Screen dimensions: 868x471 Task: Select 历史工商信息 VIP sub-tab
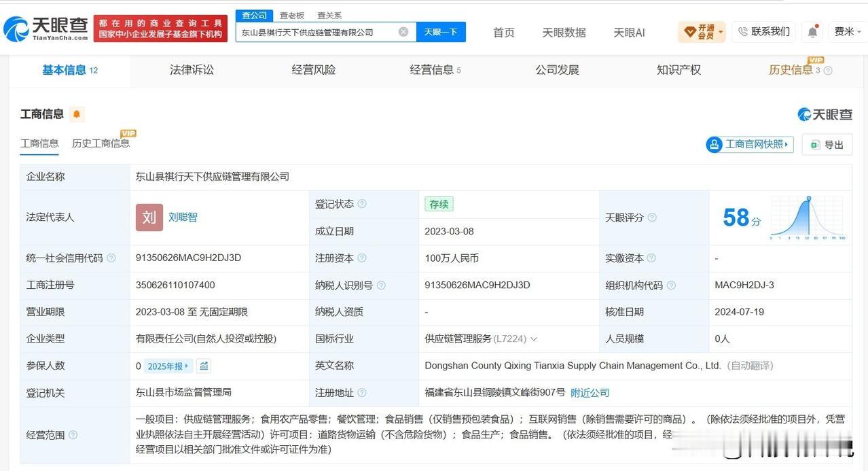tap(101, 143)
